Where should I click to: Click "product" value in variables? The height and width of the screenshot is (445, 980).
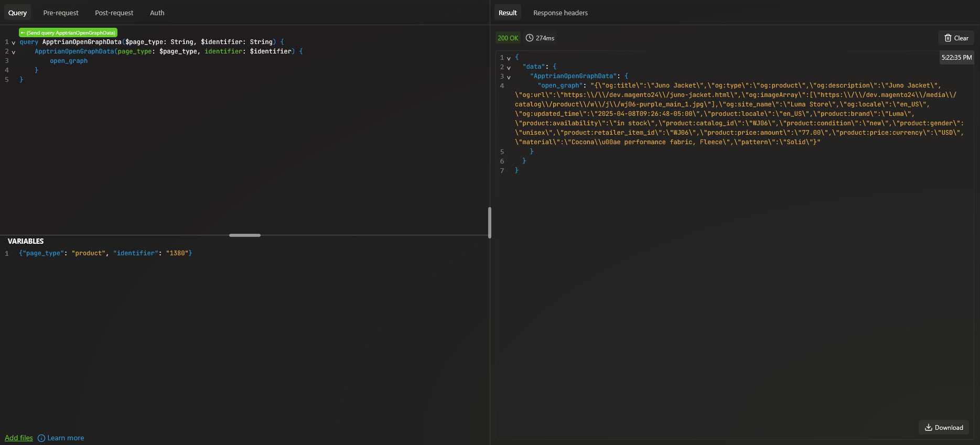click(89, 253)
